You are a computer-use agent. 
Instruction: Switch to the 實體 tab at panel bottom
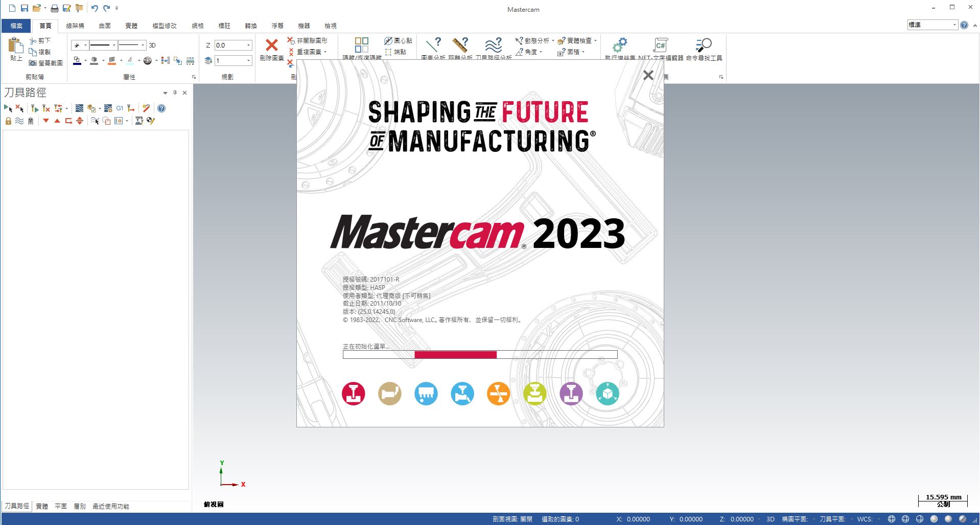(x=42, y=506)
